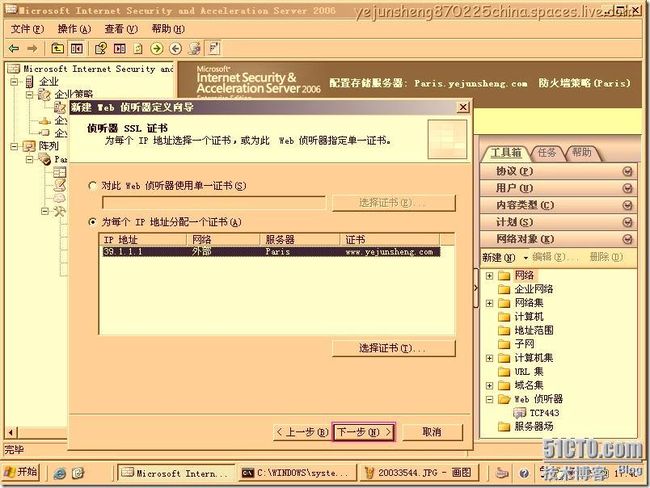Switch to C:\WINDOWS\syste... taskbar window
The image size is (650, 488).
pyautogui.click(x=297, y=473)
